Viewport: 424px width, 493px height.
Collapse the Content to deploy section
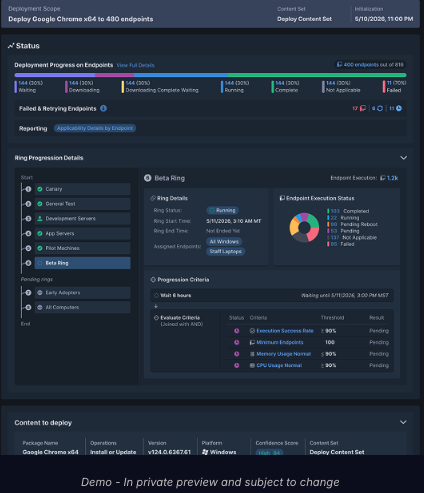coord(403,422)
